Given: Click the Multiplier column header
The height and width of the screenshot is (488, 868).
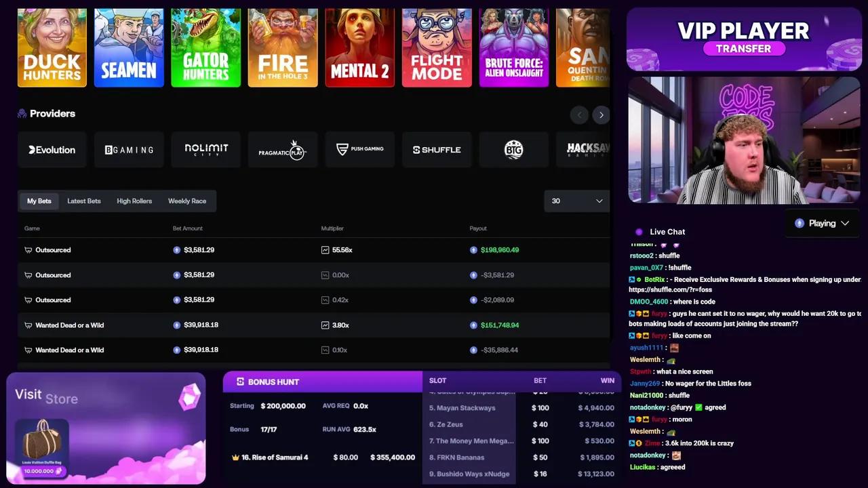Looking at the screenshot, I should pos(332,228).
